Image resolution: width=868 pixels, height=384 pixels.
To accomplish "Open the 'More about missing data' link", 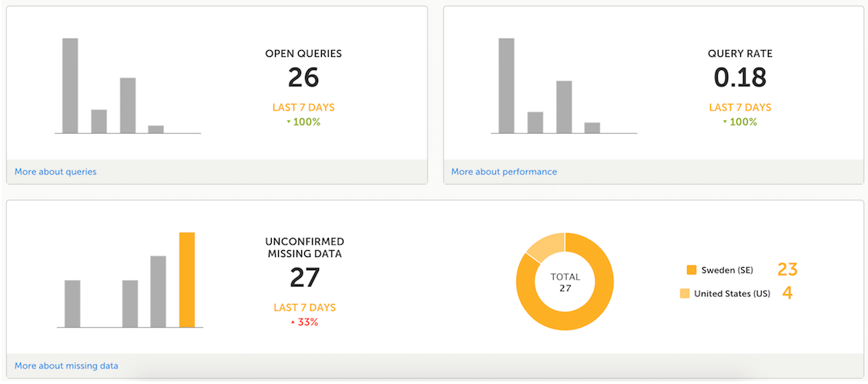I will tap(66, 366).
